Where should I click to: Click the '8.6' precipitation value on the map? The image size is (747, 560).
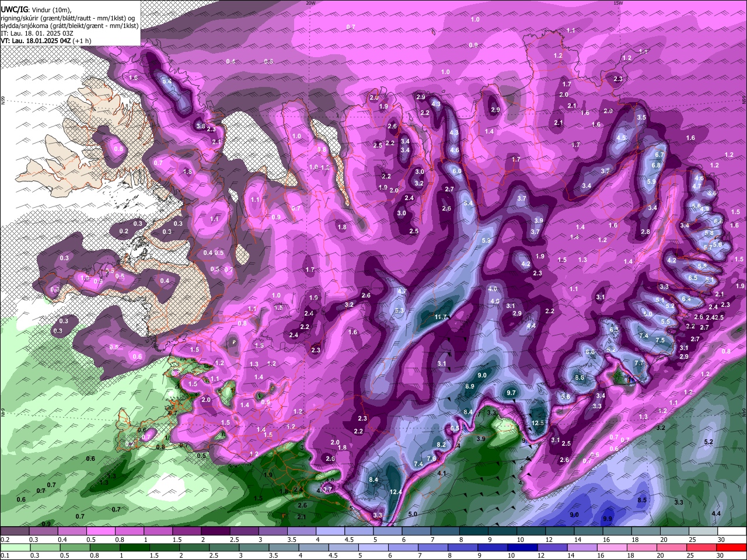coord(580,378)
